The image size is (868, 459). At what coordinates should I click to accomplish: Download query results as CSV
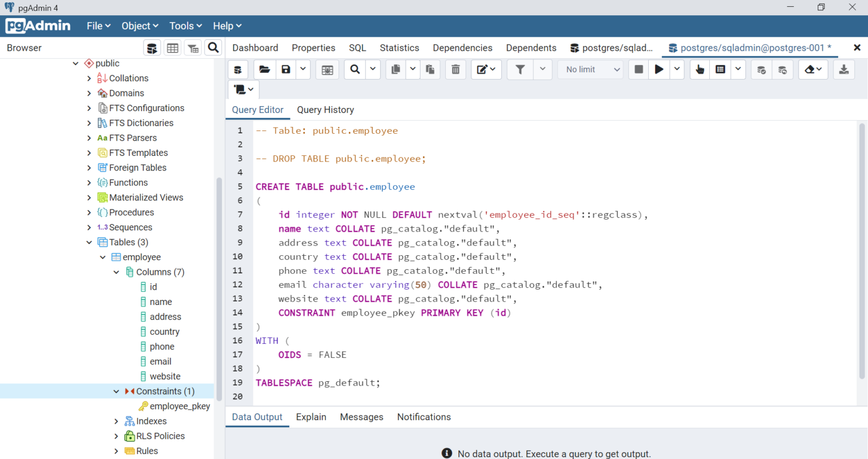(844, 69)
